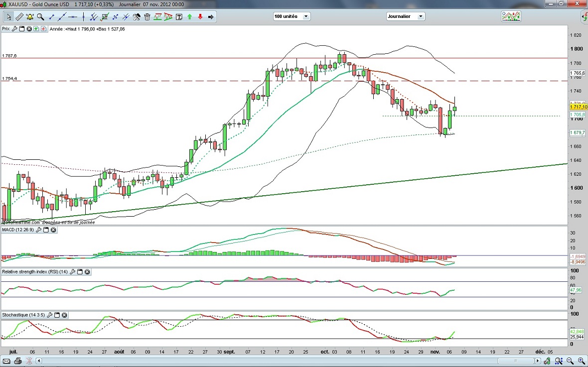
Task: Select the ruler measurement tool
Action: pos(19,17)
